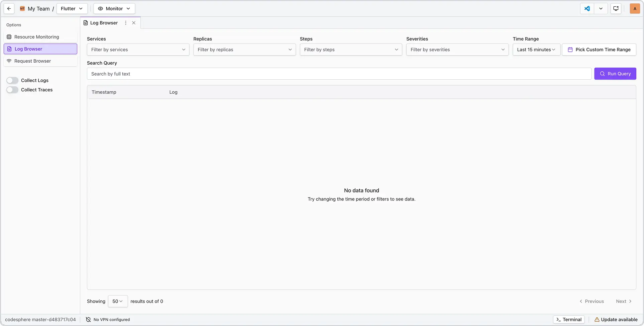The height and width of the screenshot is (326, 644).
Task: Switch to the Log Browser tab
Action: 104,23
